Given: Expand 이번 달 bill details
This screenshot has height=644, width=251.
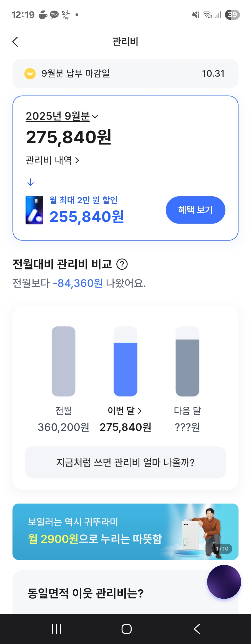Looking at the screenshot, I should click(125, 410).
